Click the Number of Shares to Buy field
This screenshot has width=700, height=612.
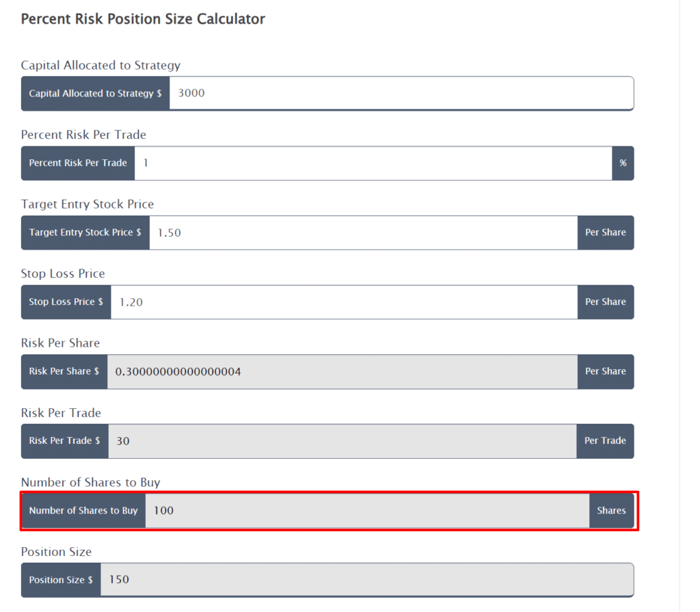[x=367, y=511]
